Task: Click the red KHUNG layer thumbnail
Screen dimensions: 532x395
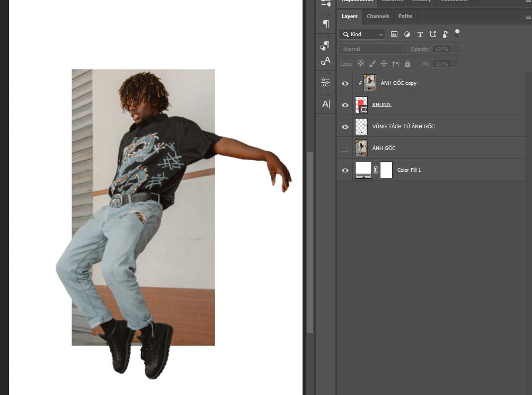Action: click(x=361, y=104)
